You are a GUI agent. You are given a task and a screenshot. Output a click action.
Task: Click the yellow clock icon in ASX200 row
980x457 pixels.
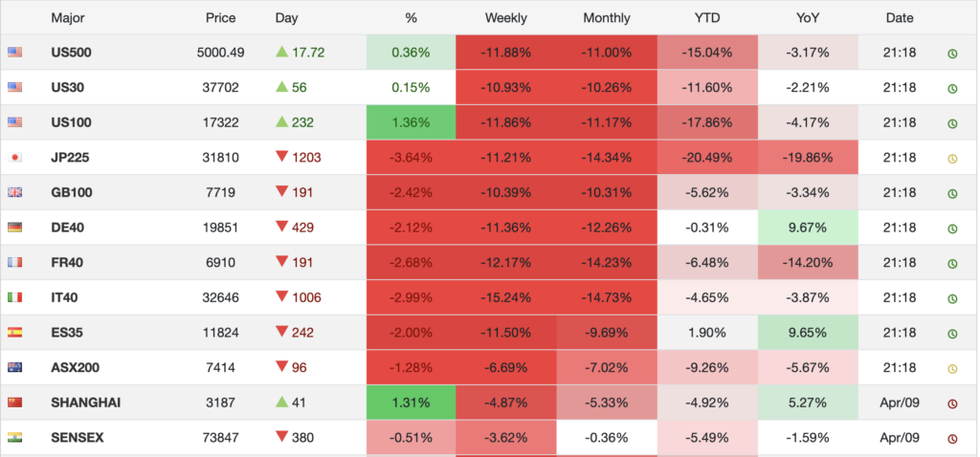tap(952, 369)
